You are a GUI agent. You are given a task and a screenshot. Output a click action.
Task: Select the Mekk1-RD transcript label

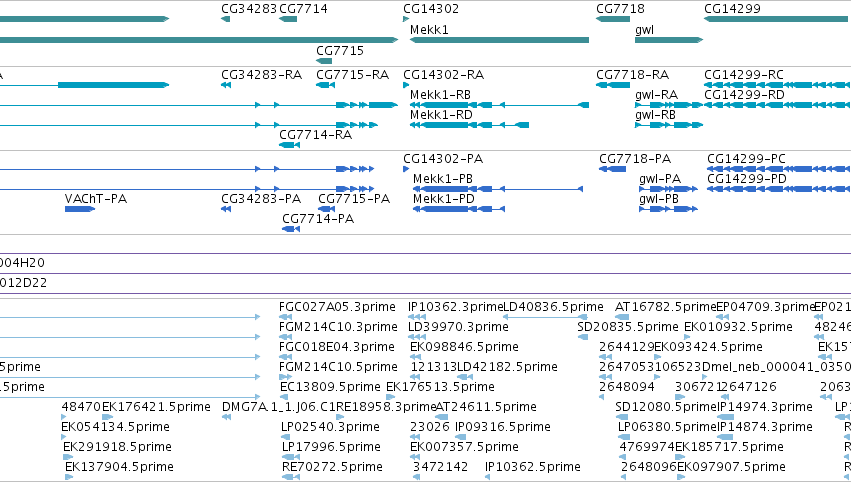click(x=441, y=115)
